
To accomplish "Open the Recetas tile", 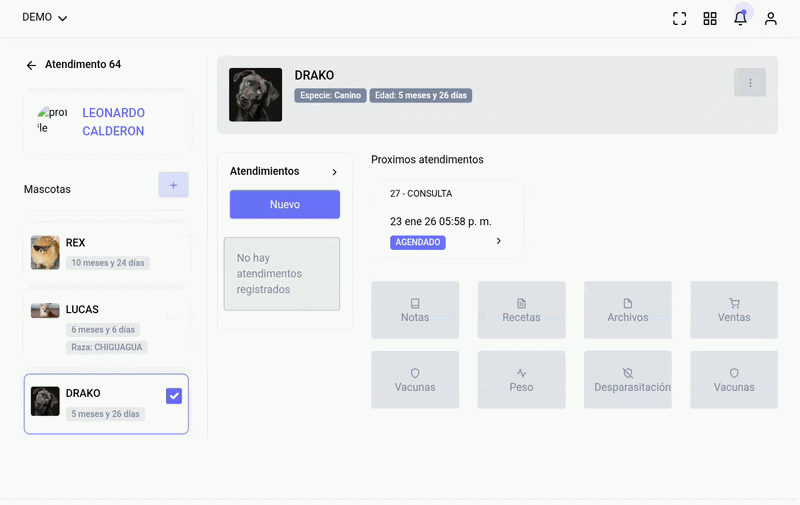I will coord(521,310).
